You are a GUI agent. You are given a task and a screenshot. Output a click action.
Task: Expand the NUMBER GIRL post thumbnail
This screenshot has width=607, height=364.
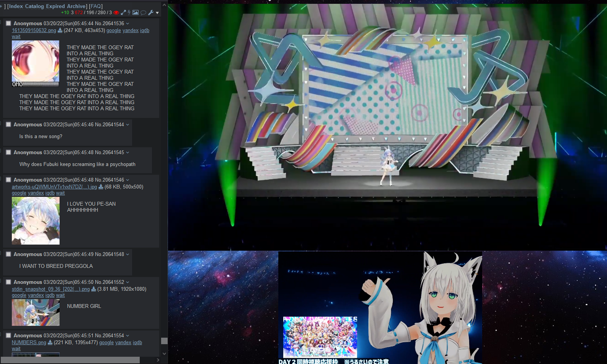(x=36, y=312)
